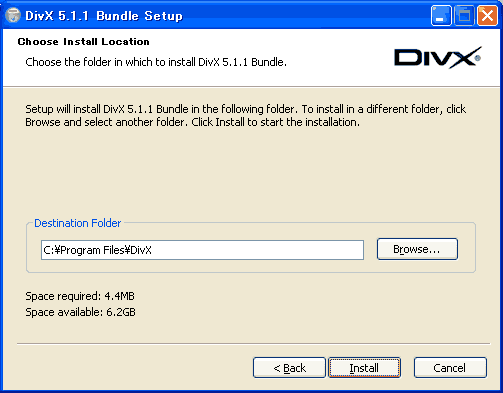Go back with the < Back button
503x393 pixels.
click(289, 368)
